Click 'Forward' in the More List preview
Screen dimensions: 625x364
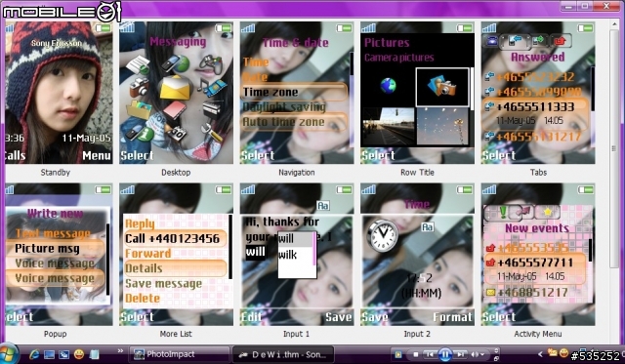click(x=147, y=254)
